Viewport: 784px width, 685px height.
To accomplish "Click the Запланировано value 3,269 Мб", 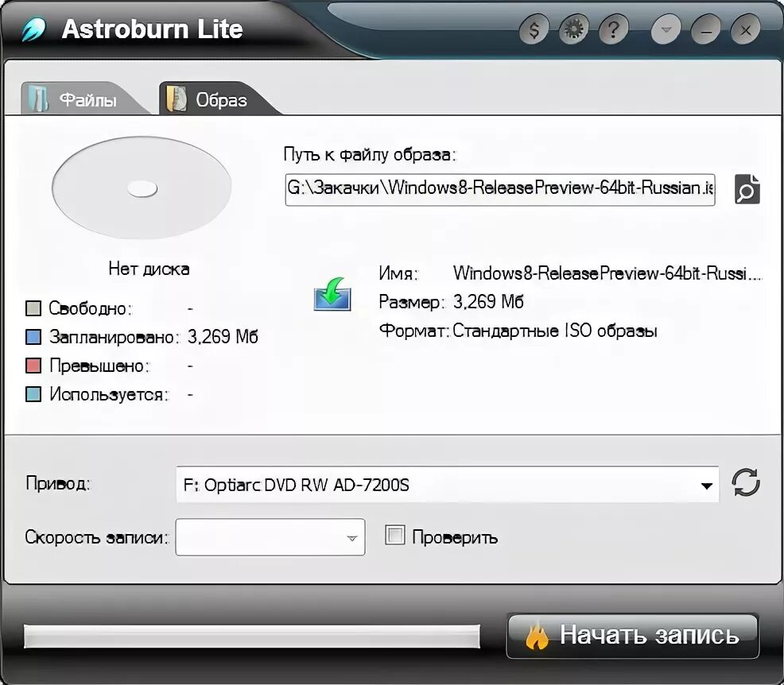I will click(223, 337).
